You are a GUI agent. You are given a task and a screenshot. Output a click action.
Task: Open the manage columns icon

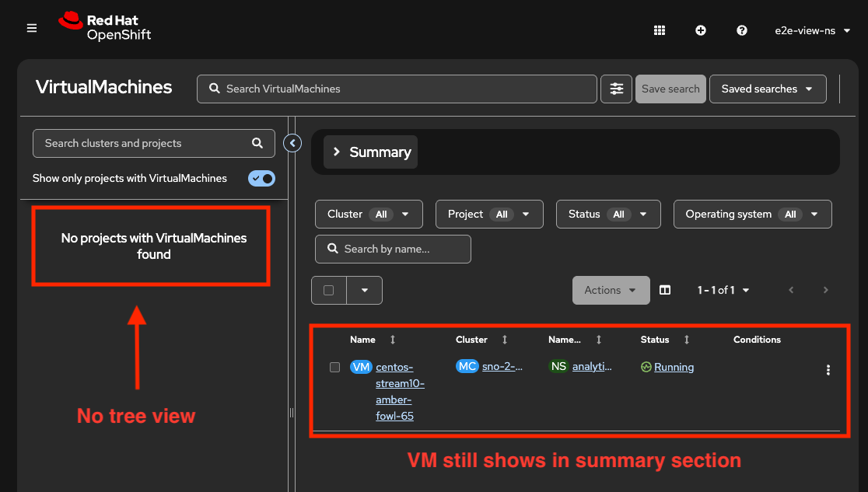665,290
